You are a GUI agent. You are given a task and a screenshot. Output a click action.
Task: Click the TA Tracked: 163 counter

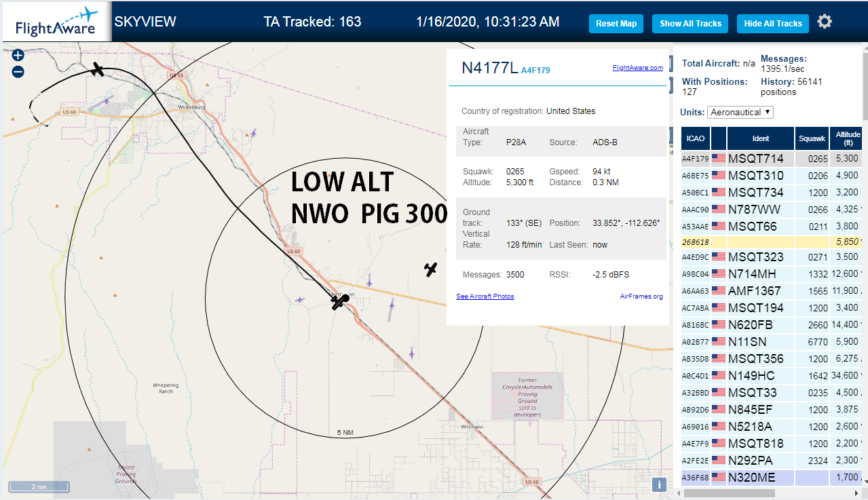312,22
